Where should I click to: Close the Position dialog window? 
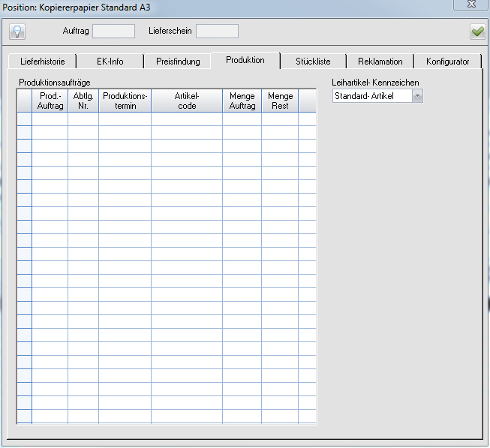470,5
